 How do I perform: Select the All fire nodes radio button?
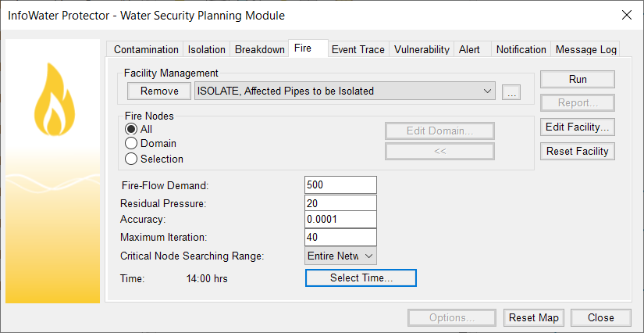[x=131, y=129]
